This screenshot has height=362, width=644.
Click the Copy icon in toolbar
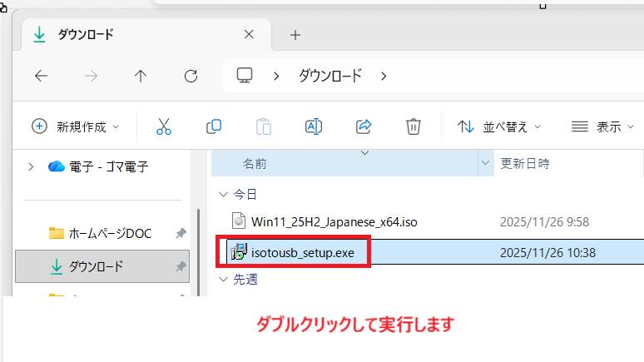[214, 126]
